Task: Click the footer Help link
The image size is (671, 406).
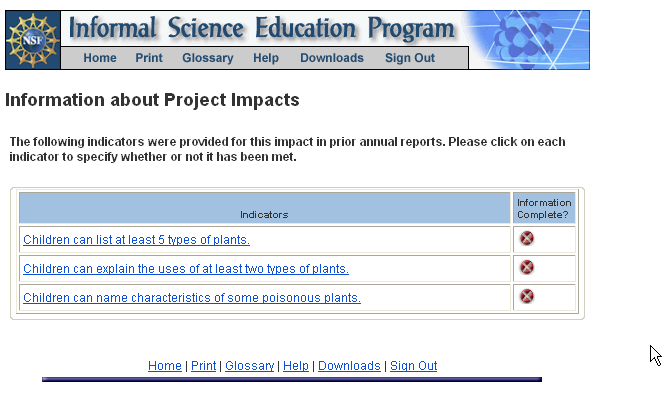Action: (296, 366)
